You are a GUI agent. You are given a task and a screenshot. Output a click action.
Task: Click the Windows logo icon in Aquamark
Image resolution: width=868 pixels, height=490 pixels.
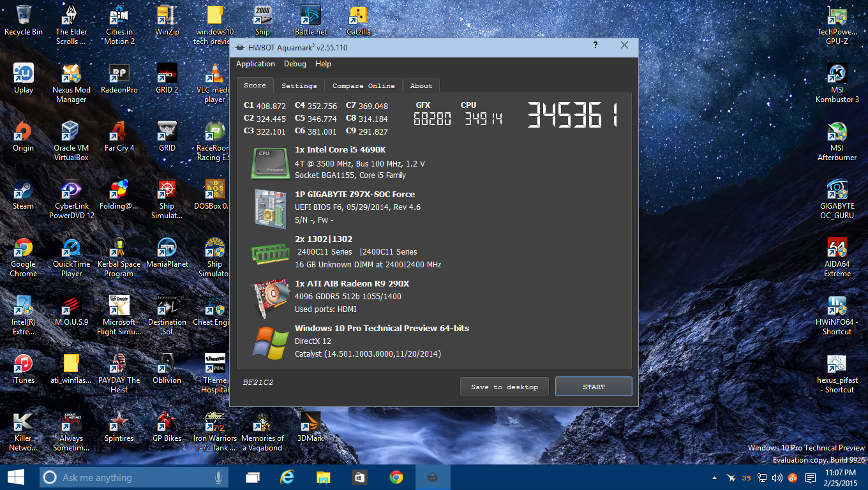click(x=269, y=343)
